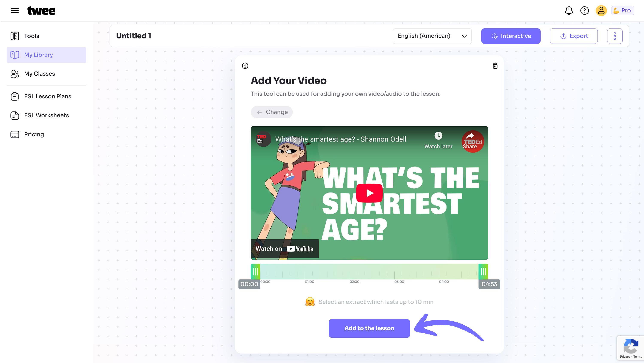Open notifications bell icon
This screenshot has height=363, width=644.
569,11
